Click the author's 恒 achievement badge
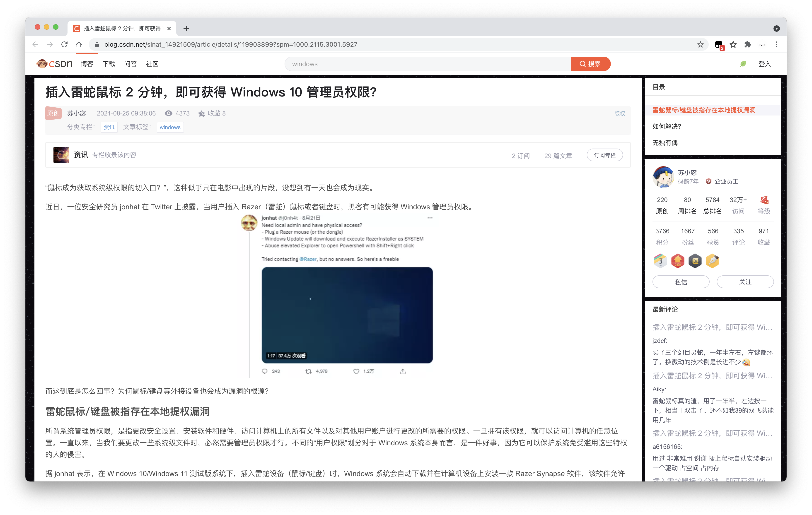Screen dimensions: 812x515 tap(695, 261)
